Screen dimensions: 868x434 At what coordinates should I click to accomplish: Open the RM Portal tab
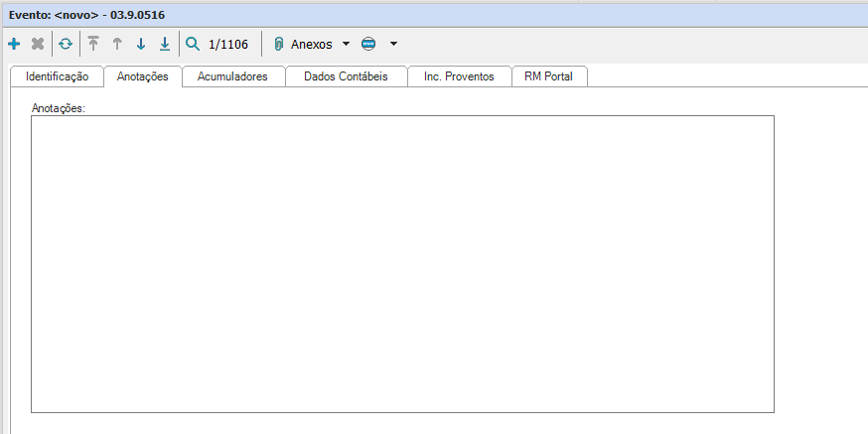[549, 76]
